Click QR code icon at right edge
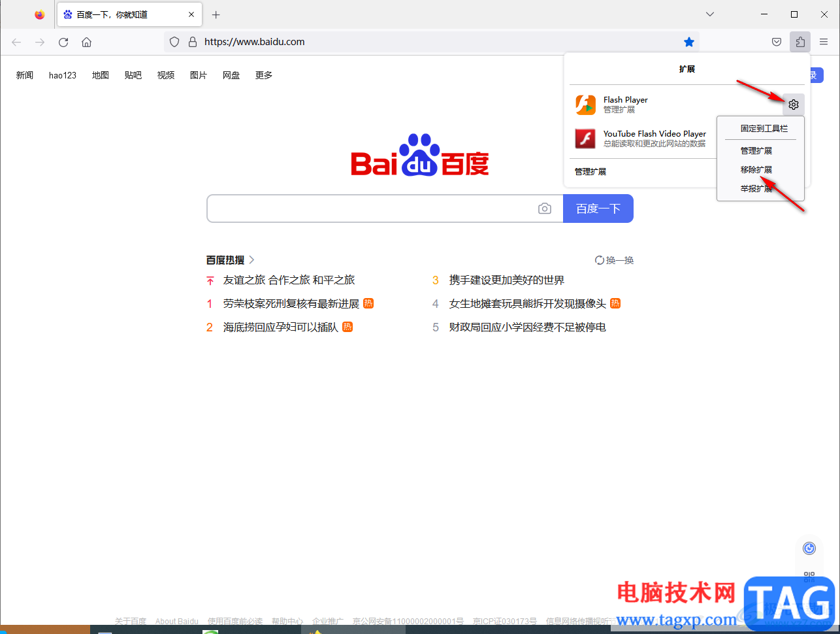The image size is (840, 634). 809,576
